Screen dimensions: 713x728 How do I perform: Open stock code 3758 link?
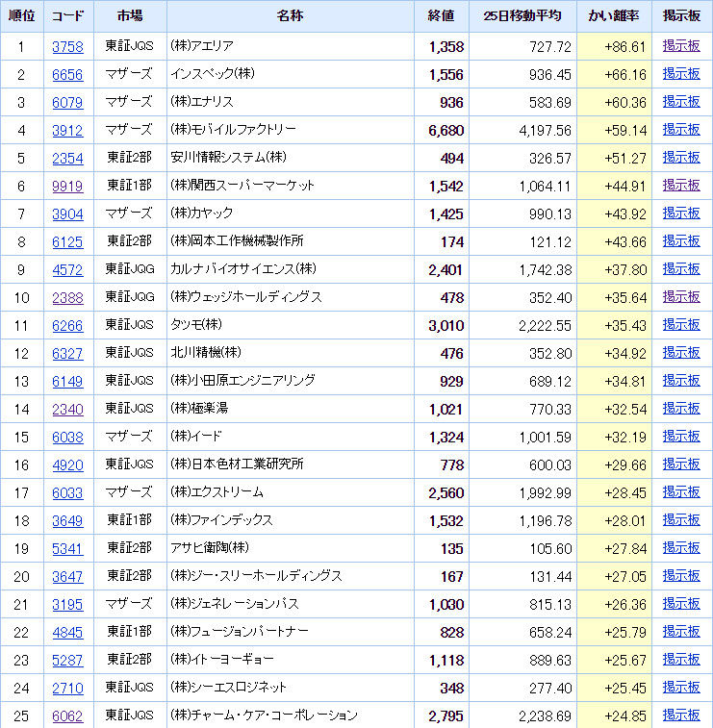tap(67, 47)
